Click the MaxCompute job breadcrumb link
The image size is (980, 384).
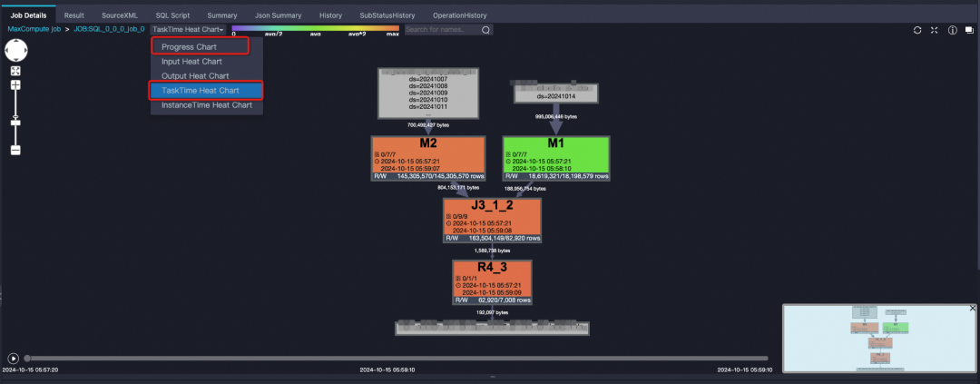[x=34, y=29]
